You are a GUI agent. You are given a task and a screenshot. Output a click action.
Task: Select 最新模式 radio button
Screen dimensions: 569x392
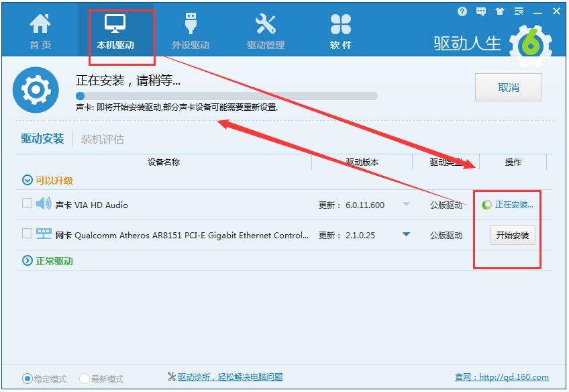[x=84, y=379]
